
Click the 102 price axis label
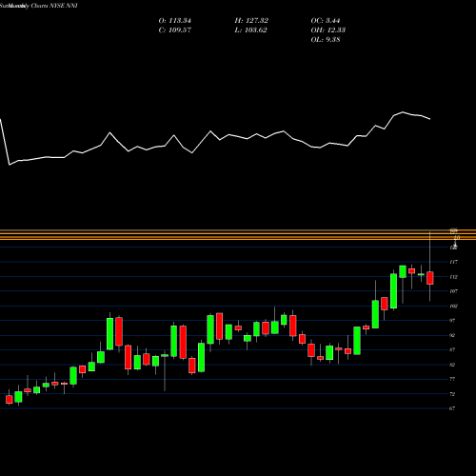click(x=453, y=306)
